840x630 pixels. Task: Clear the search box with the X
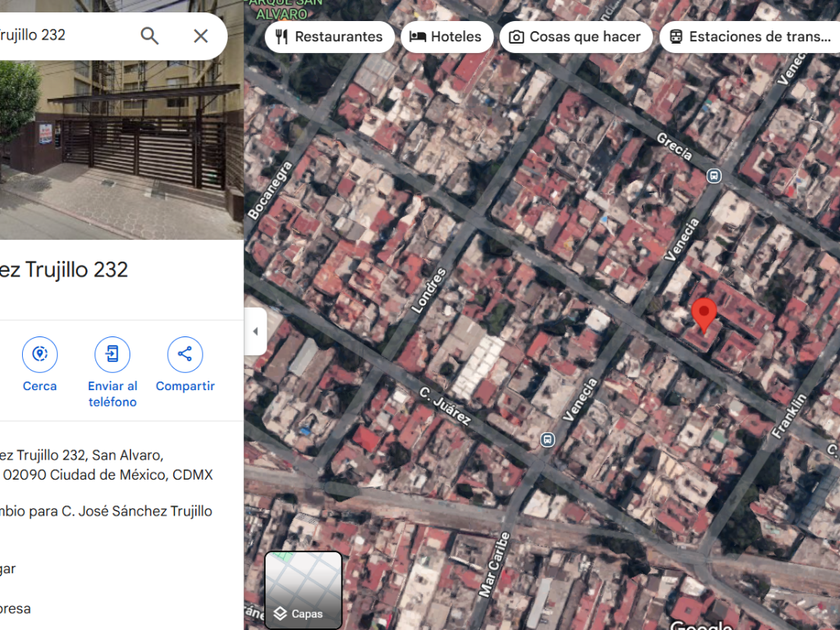coord(201,36)
